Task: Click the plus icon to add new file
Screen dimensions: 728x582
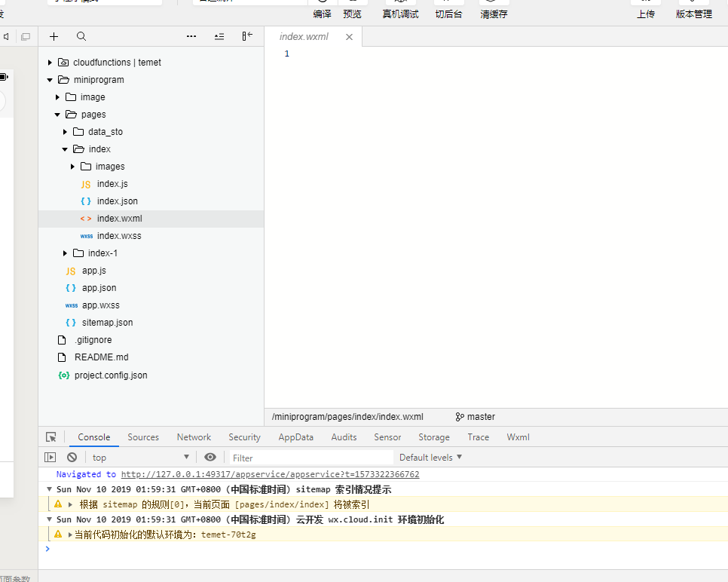Action: click(x=54, y=36)
